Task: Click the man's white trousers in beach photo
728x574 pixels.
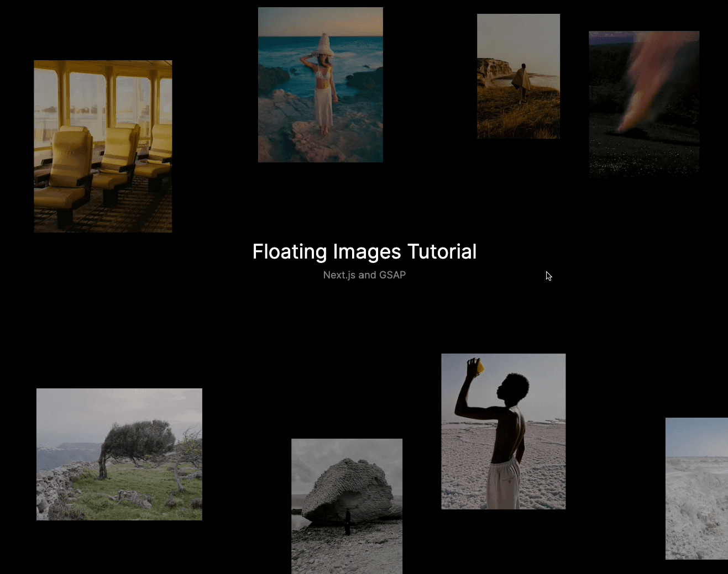Action: pyautogui.click(x=503, y=483)
